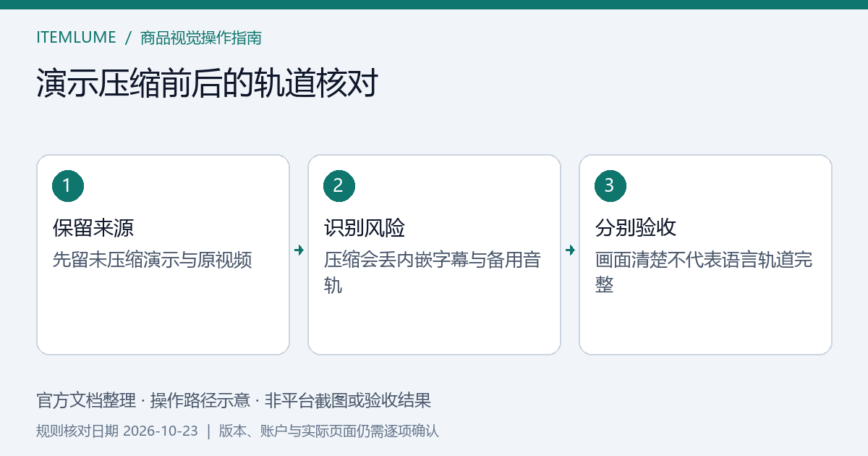This screenshot has height=456, width=868.
Task: Click the ITEMLUME breadcrumb link
Action: pyautogui.click(x=76, y=38)
